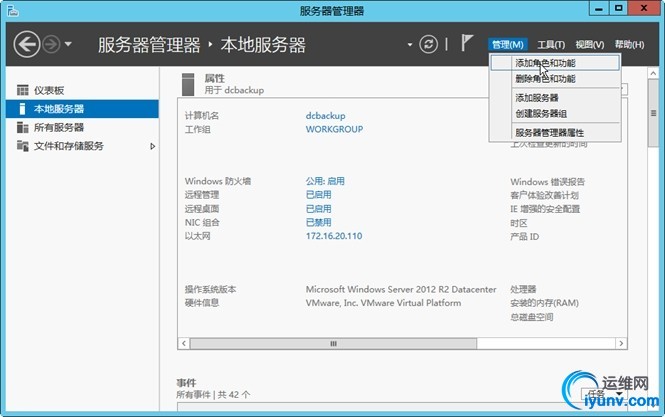Click the 操作系统版本 label
The image size is (665, 417).
210,289
